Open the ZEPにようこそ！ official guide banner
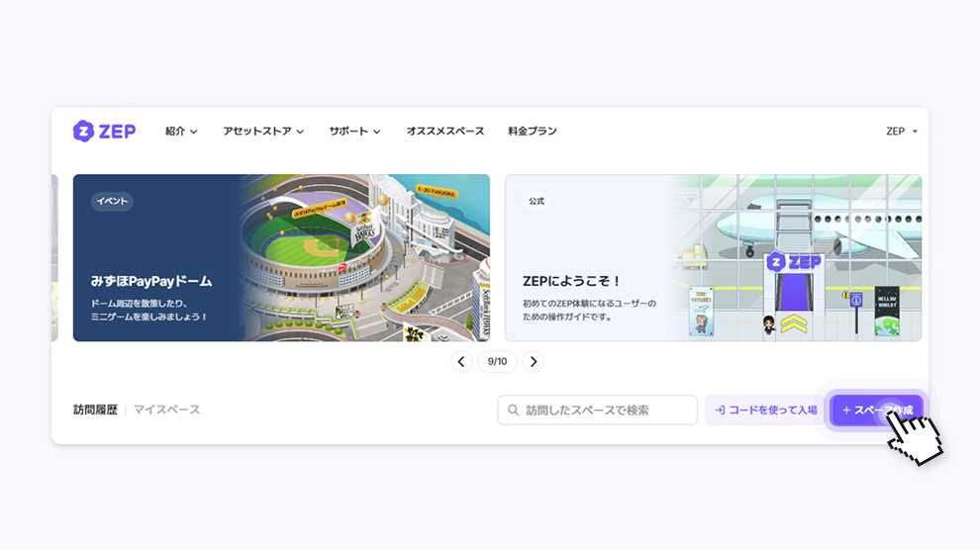The image size is (980, 550). click(713, 258)
